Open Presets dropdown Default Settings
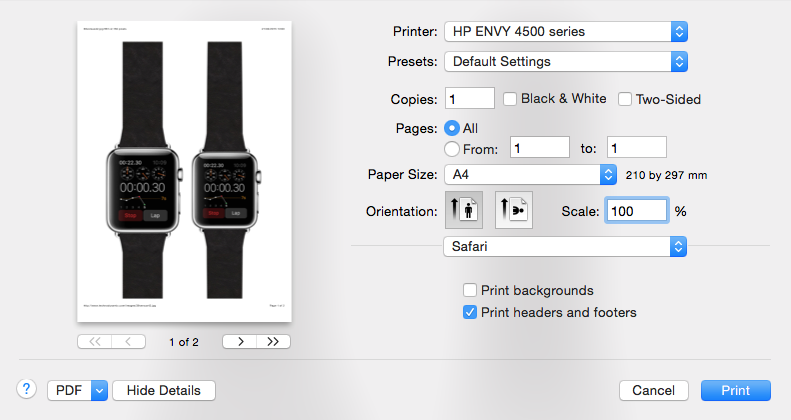This screenshot has height=420, width=791. 566,62
